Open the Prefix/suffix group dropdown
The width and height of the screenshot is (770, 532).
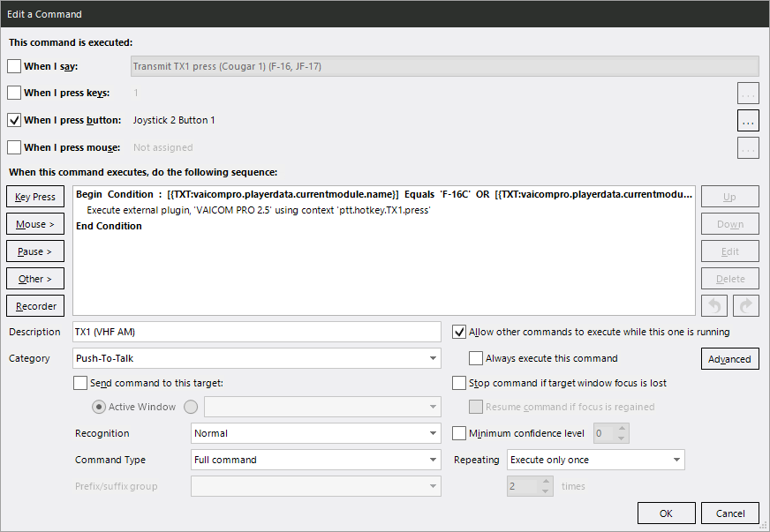coord(316,486)
